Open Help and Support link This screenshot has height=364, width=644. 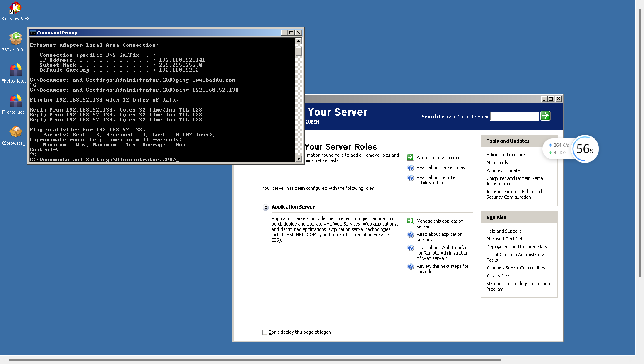coord(503,231)
